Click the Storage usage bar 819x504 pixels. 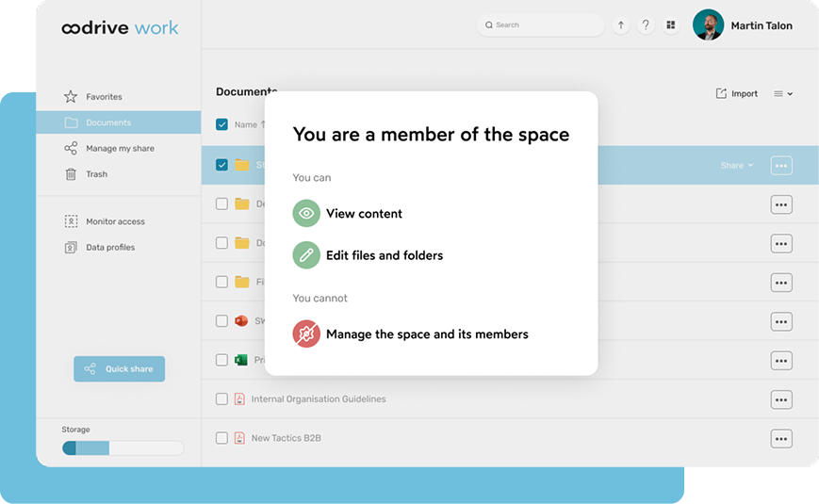[x=123, y=448]
